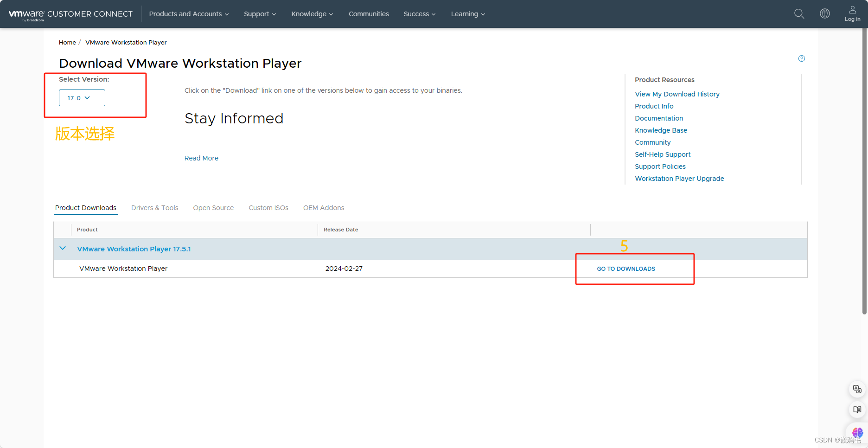Click the Release Date column header

pos(341,230)
